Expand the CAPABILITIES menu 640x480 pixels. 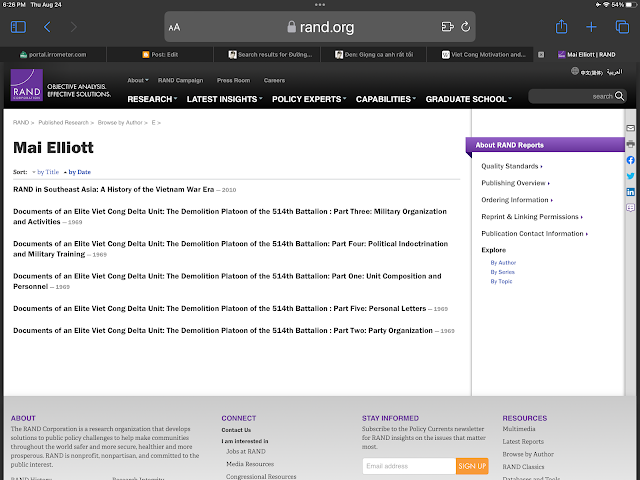coord(386,99)
